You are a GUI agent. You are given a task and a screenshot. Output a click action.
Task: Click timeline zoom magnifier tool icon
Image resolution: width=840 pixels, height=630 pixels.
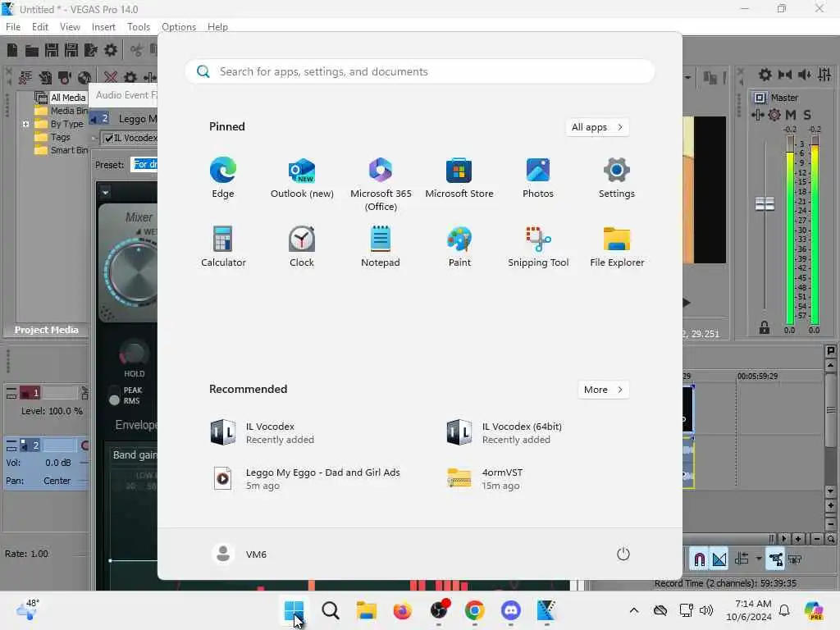point(830,538)
